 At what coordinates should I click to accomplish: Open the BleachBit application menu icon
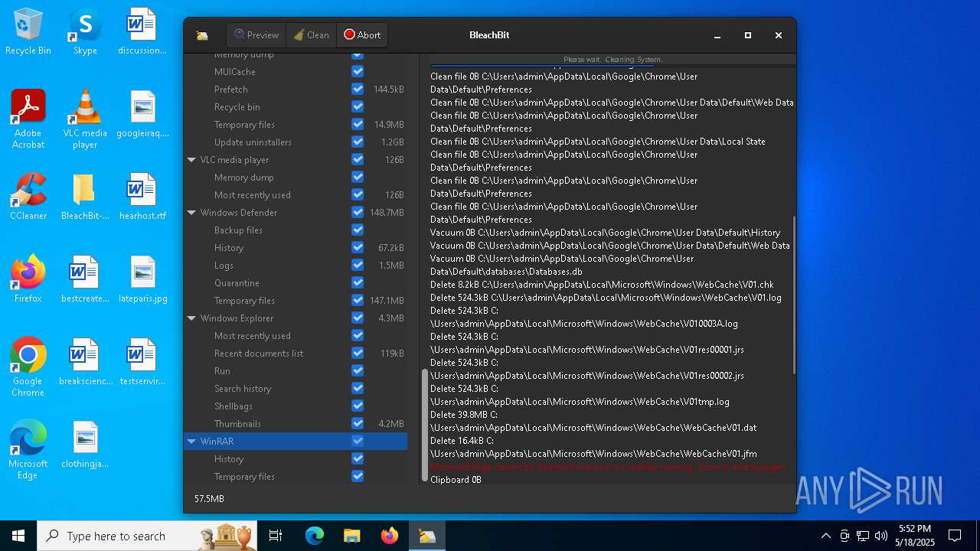tap(202, 35)
